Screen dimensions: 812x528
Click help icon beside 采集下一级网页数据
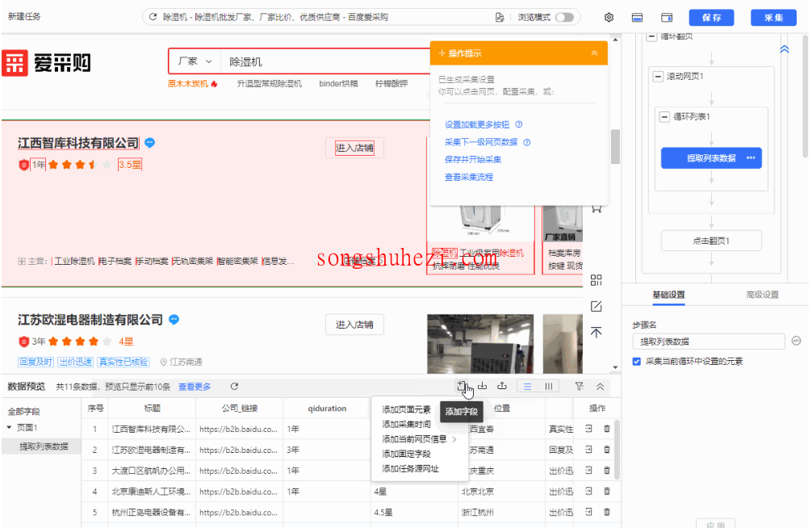click(x=526, y=142)
